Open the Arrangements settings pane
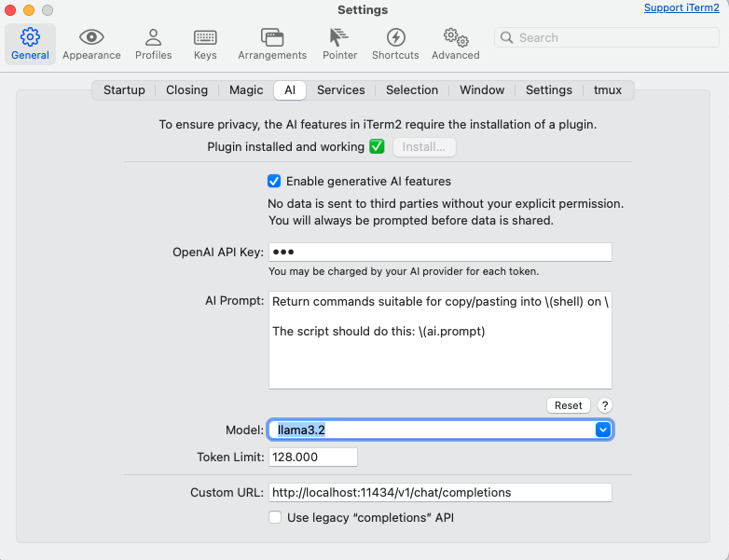Screen dimensions: 729x560 (272, 44)
